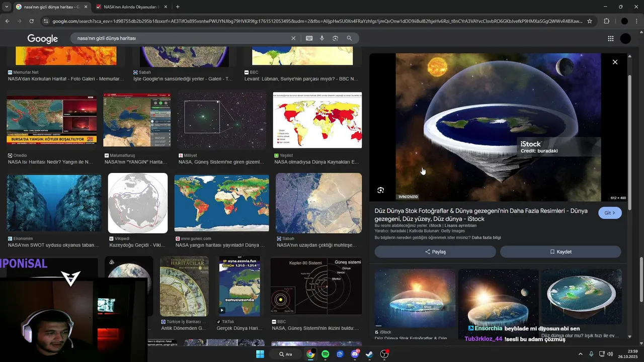Open the gunes.com NASA yangın haritası image
This screenshot has height=362, width=644.
pyautogui.click(x=221, y=203)
